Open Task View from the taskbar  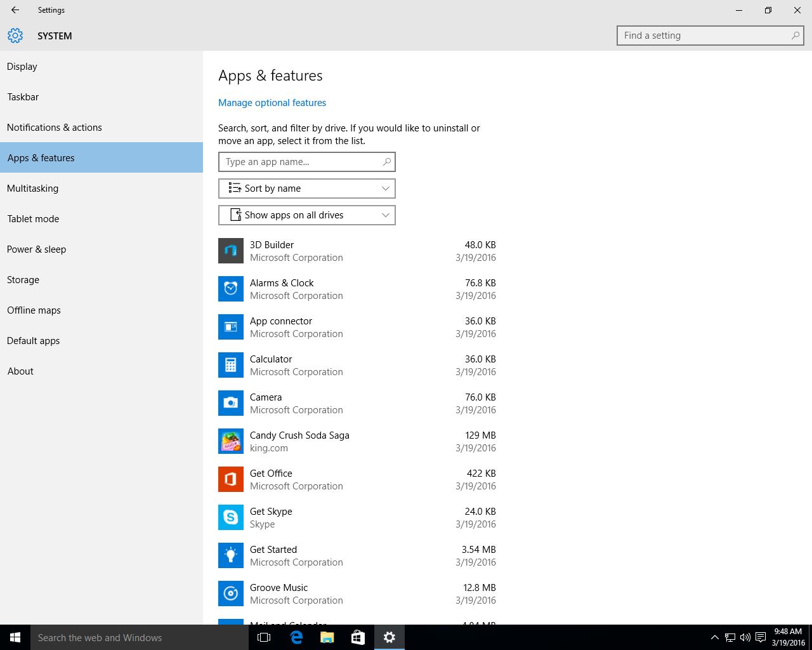264,637
